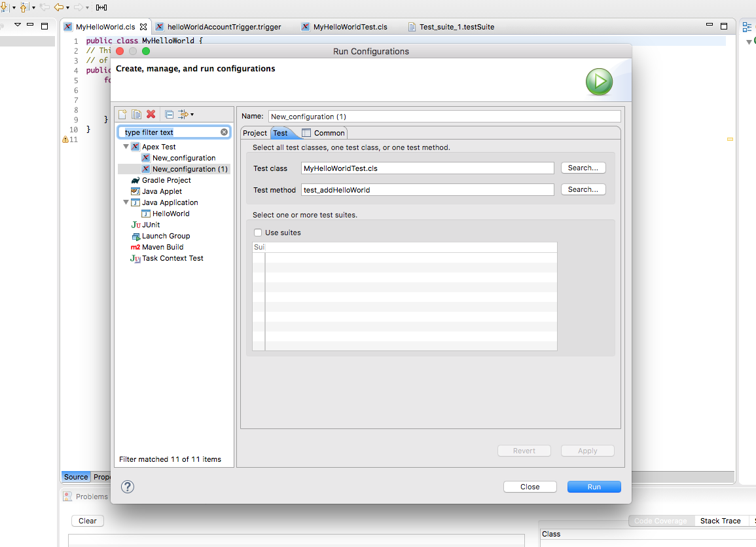Select the HelloWorld Java configuration
The height and width of the screenshot is (547, 756).
[170, 214]
